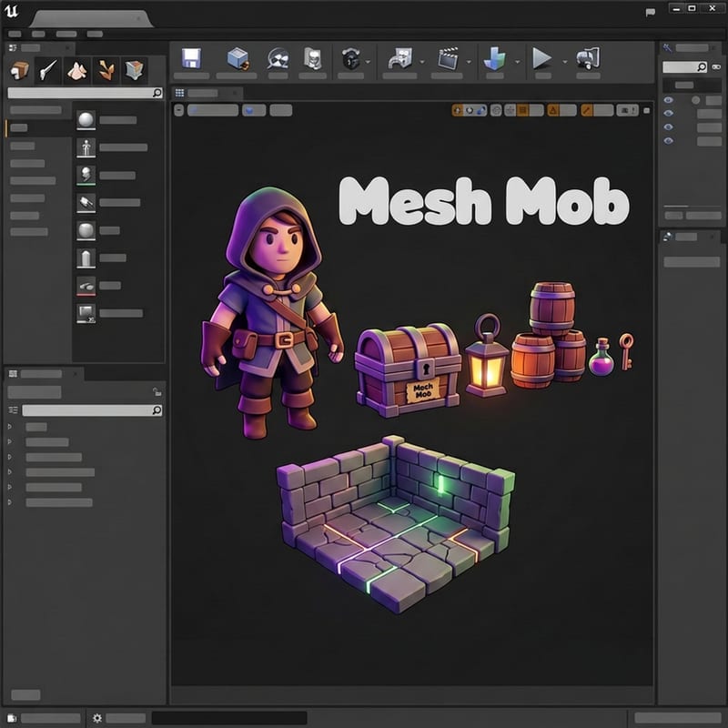The height and width of the screenshot is (728, 728).
Task: Click the blue-green downward arrow toolbar icon
Action: click(x=494, y=59)
